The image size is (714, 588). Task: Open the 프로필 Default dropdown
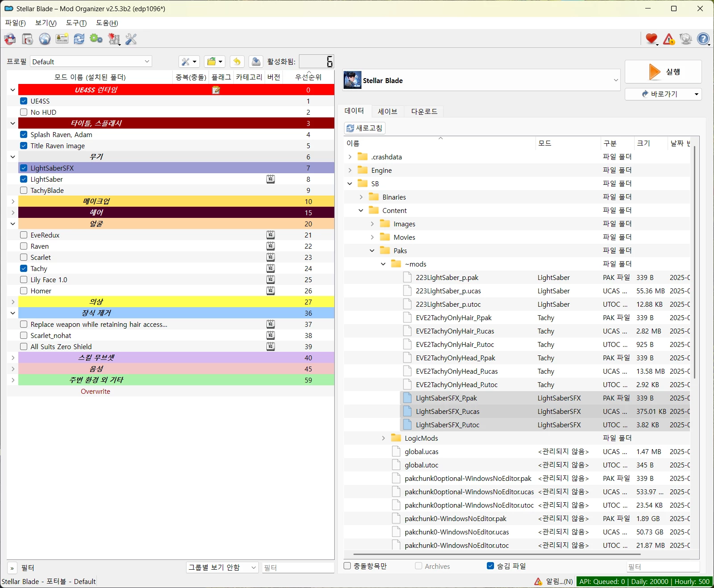tap(91, 62)
